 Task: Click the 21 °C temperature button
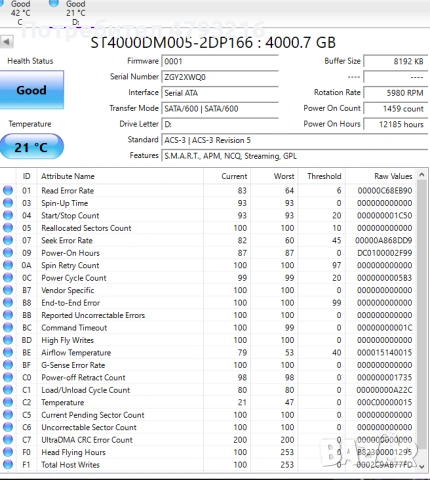pos(31,147)
